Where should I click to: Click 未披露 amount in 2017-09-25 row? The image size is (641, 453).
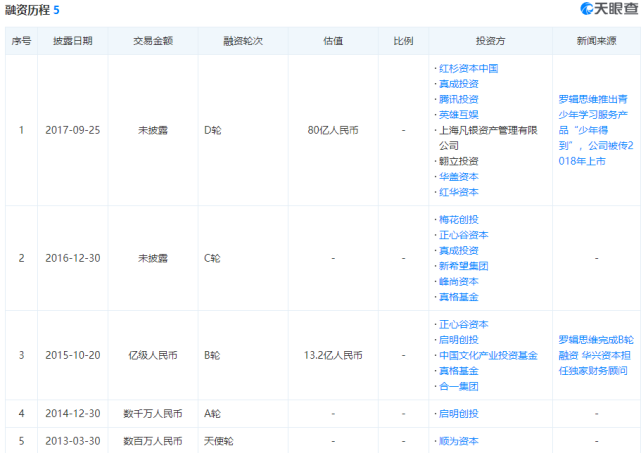pyautogui.click(x=153, y=130)
